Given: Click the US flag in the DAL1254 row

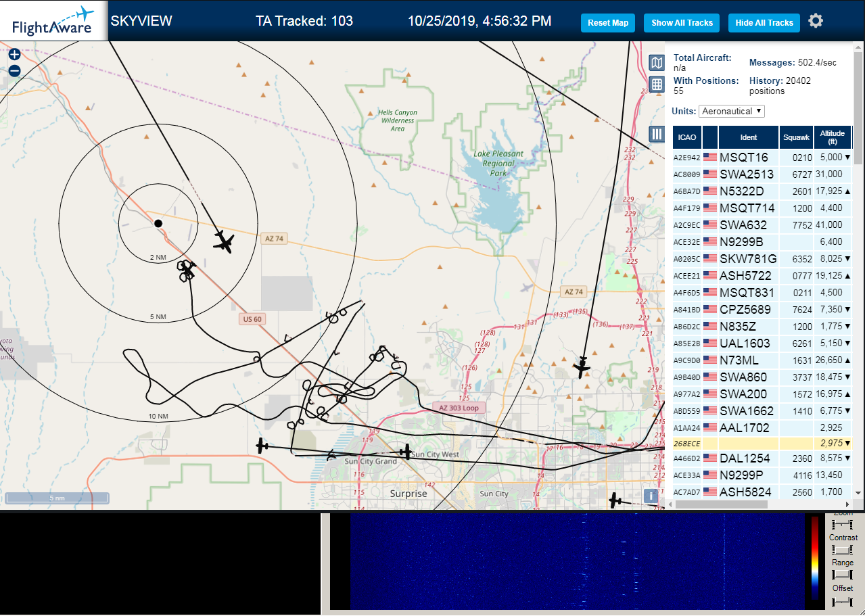Looking at the screenshot, I should (710, 458).
